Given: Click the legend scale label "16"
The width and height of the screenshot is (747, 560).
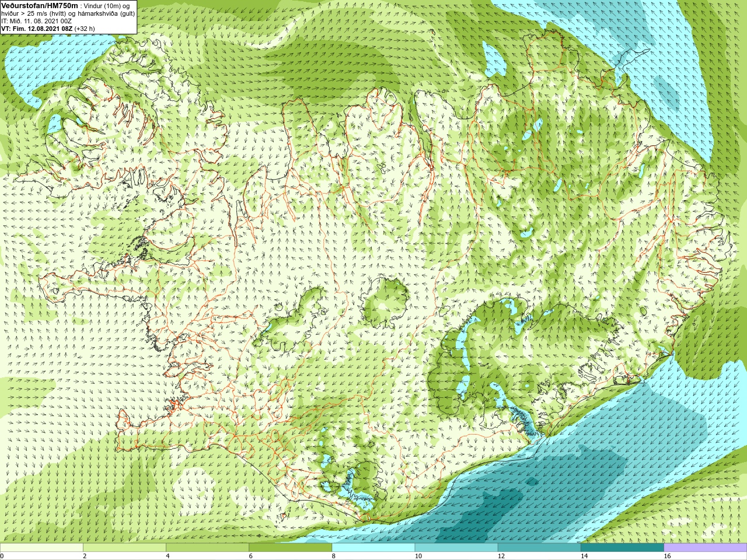Looking at the screenshot, I should tap(667, 556).
